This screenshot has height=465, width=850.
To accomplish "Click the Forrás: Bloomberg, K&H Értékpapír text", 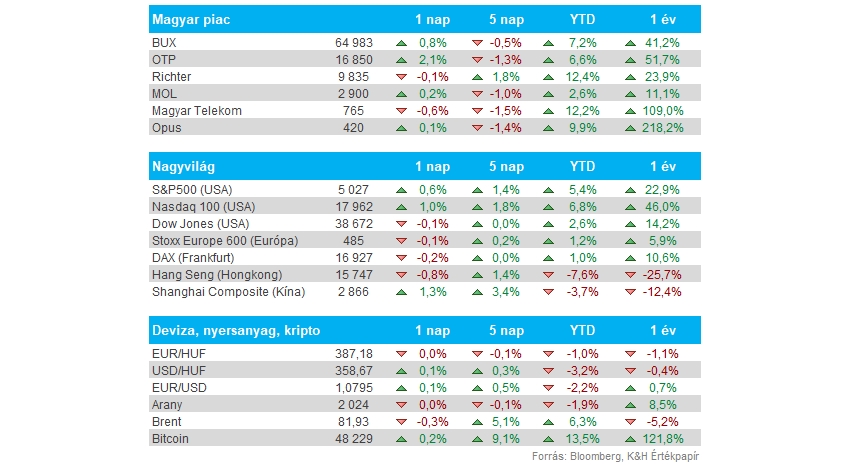I will point(615,456).
